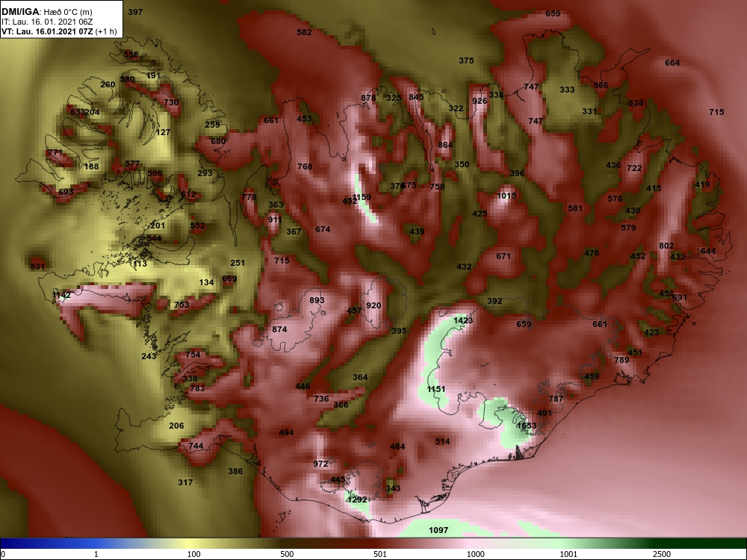The image size is (747, 560).
Task: Click the map value 206
Action: coord(176,426)
